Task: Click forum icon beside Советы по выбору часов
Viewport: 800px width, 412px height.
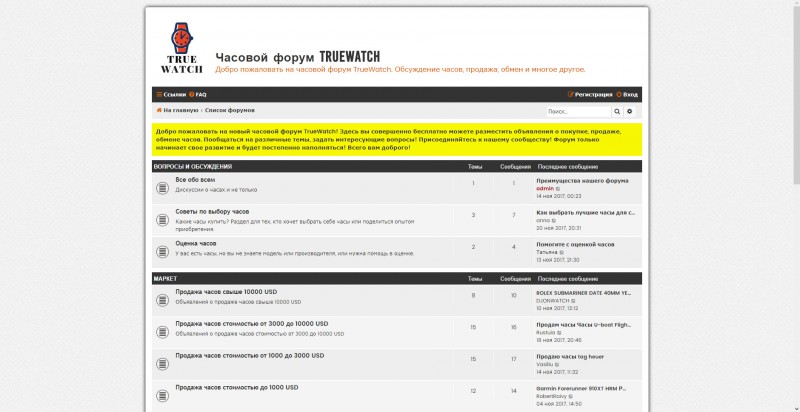Action: [x=162, y=220]
